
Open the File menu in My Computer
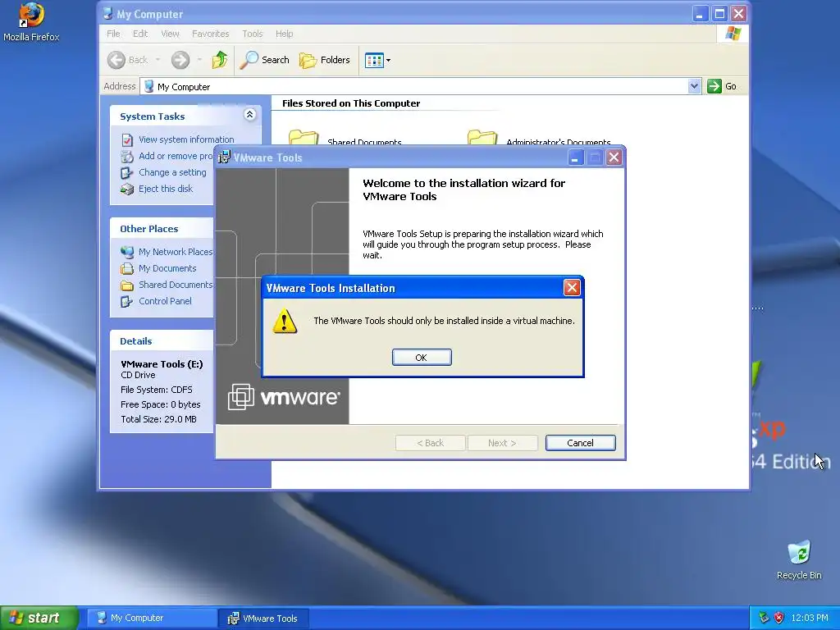[113, 34]
